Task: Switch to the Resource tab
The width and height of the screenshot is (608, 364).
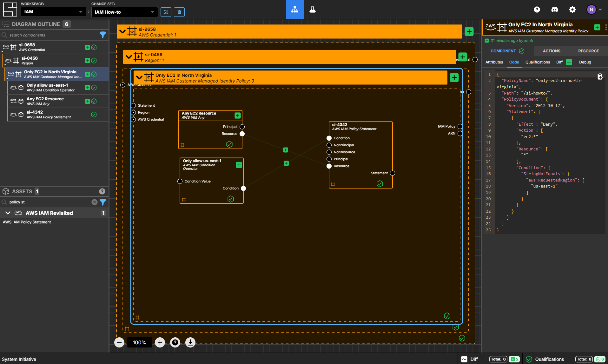Action: [x=588, y=51]
